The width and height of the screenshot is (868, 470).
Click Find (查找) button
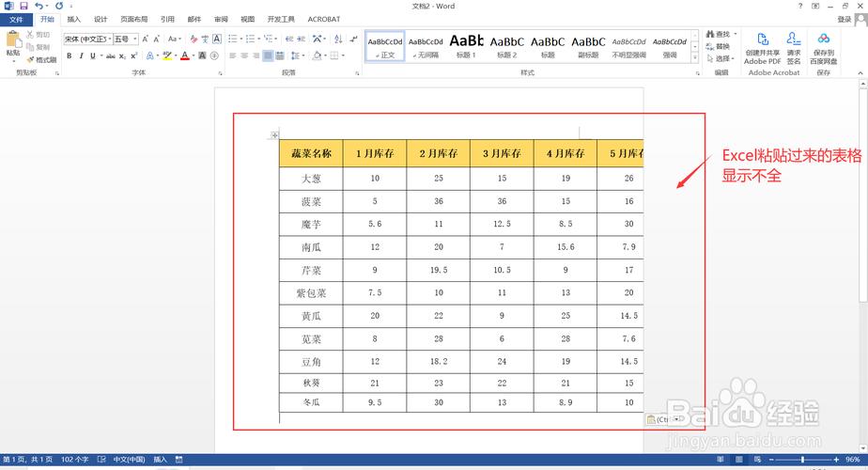(721, 35)
